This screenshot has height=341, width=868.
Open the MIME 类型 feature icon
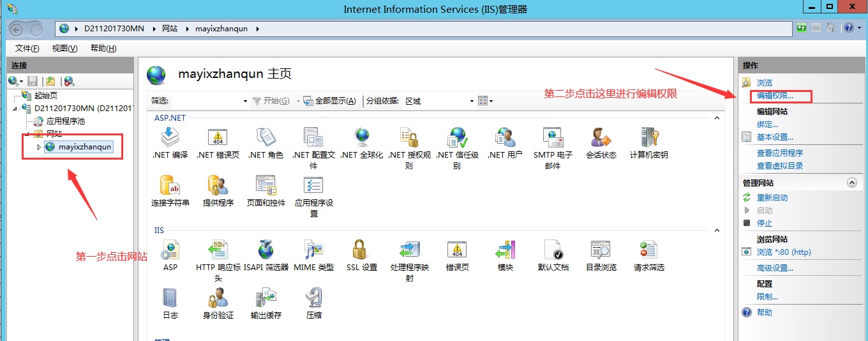pos(313,249)
